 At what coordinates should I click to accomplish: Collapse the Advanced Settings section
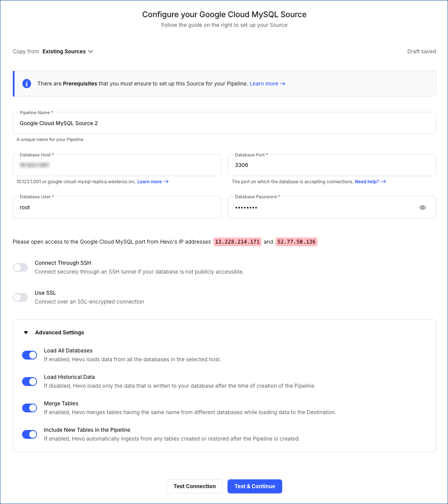point(26,332)
